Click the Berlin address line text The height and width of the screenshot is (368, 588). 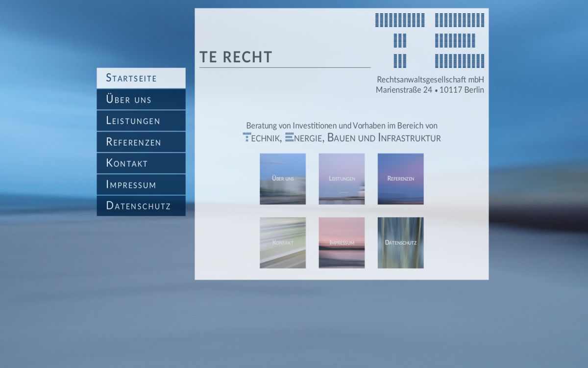click(x=430, y=90)
